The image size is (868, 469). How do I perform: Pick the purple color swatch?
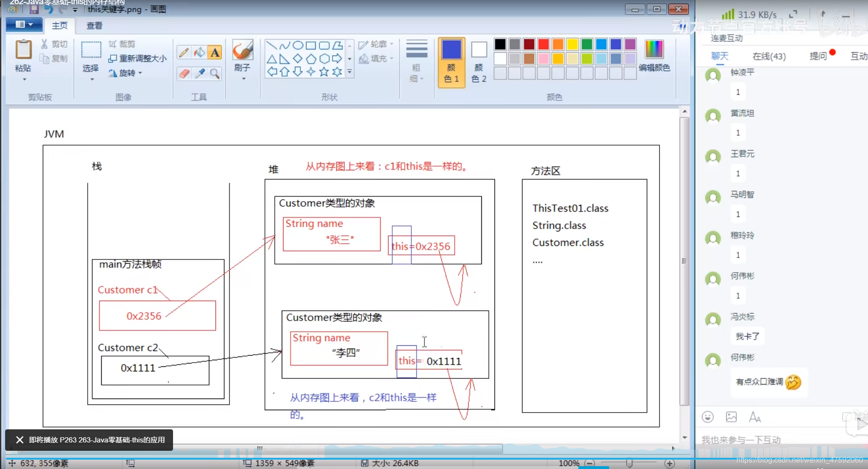630,44
